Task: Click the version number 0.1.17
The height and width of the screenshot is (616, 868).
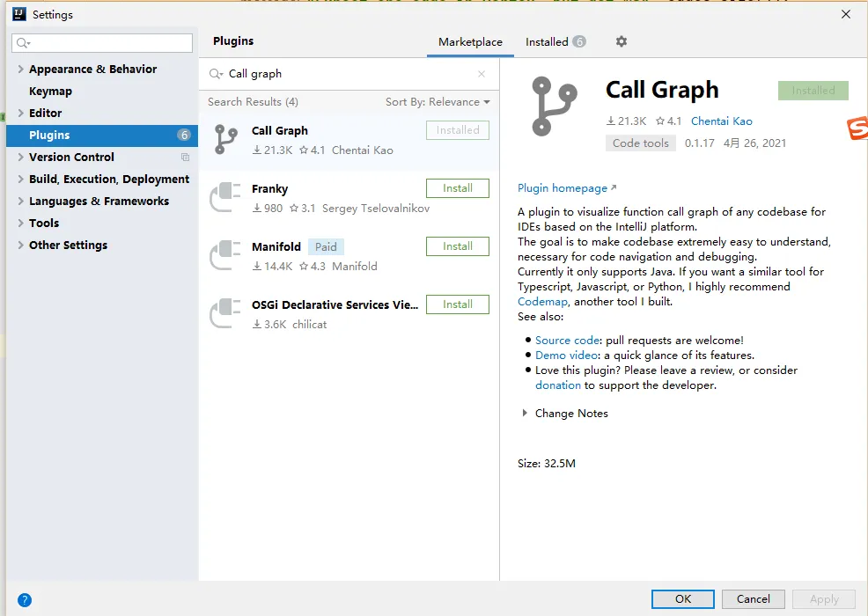Action: (699, 143)
